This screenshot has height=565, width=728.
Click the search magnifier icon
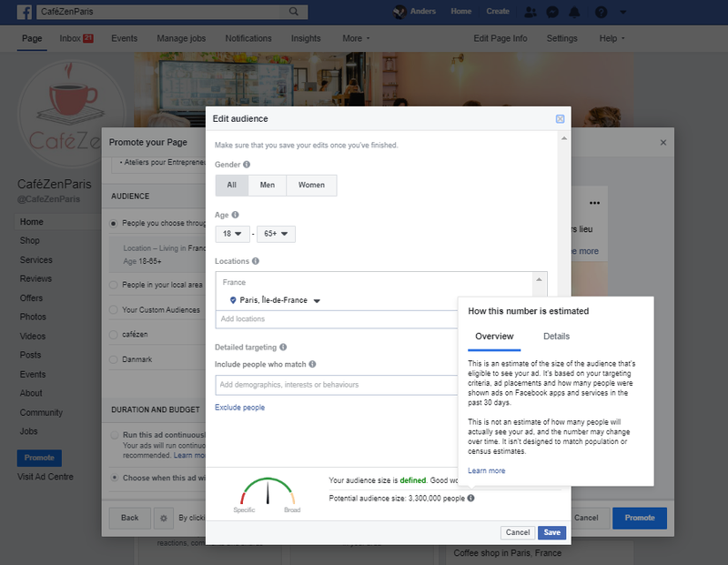point(294,12)
